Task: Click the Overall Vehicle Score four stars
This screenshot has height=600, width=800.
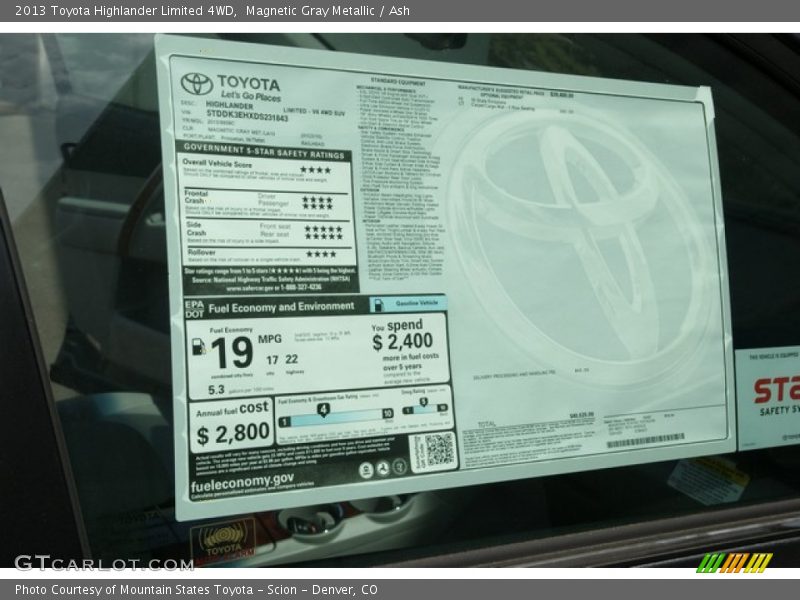Action: pos(316,168)
